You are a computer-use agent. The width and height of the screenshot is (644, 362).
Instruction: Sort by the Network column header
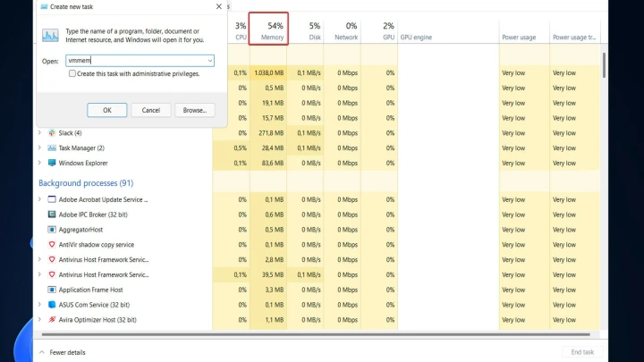(x=343, y=30)
